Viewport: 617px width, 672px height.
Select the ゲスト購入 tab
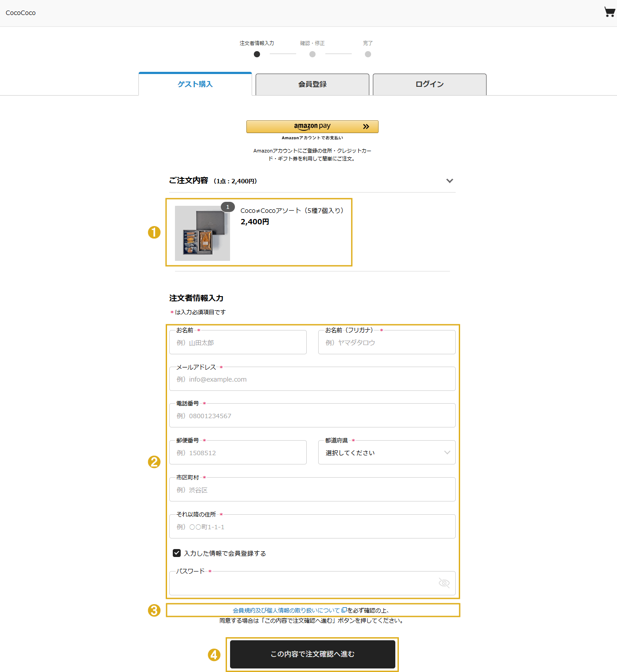[195, 84]
